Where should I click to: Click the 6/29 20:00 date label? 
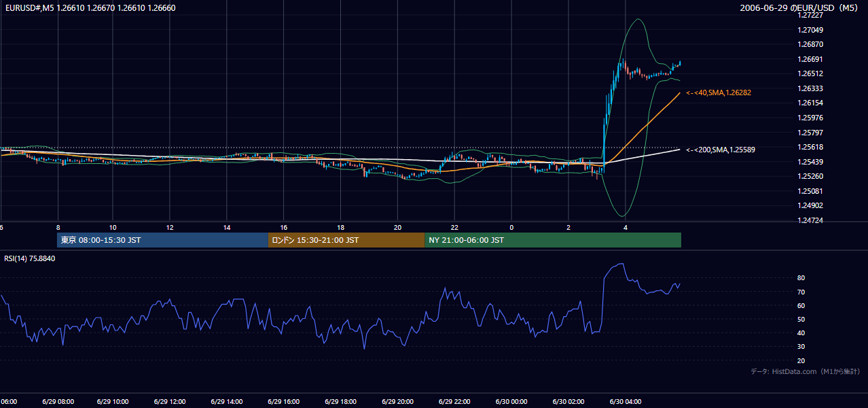[x=397, y=401]
